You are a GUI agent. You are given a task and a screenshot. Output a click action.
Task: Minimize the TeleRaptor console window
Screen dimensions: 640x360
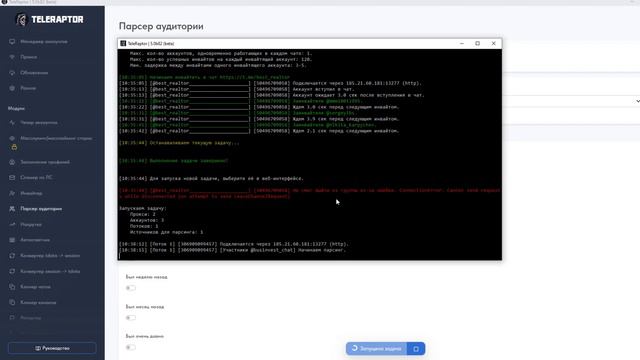pos(462,43)
